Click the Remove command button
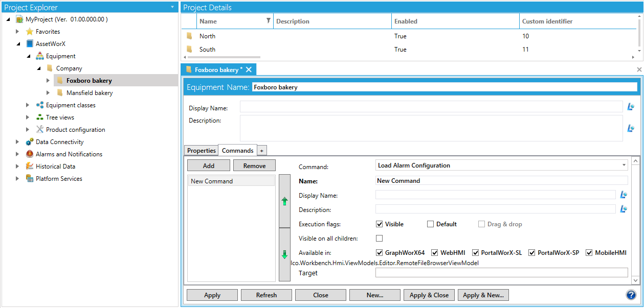The image size is (644, 308). pos(254,165)
